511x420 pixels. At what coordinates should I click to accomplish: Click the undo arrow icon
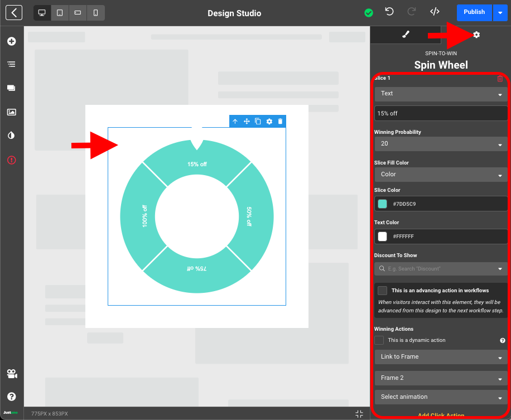tap(389, 12)
